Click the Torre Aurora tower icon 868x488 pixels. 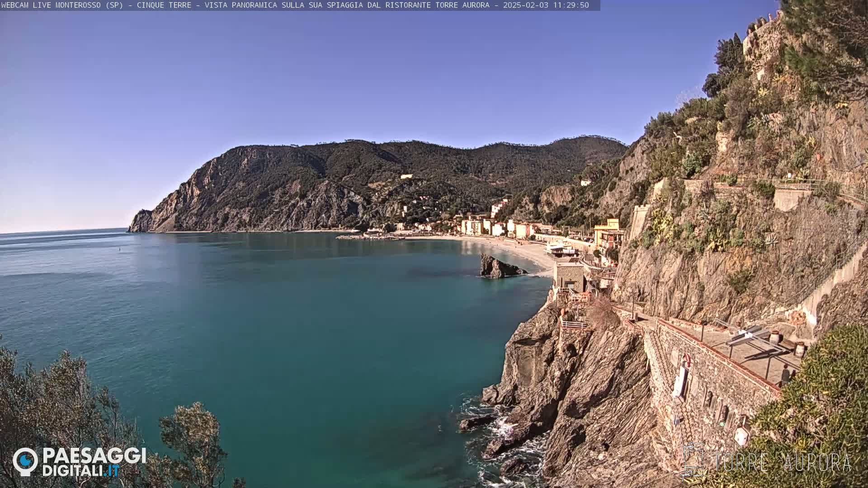click(693, 461)
